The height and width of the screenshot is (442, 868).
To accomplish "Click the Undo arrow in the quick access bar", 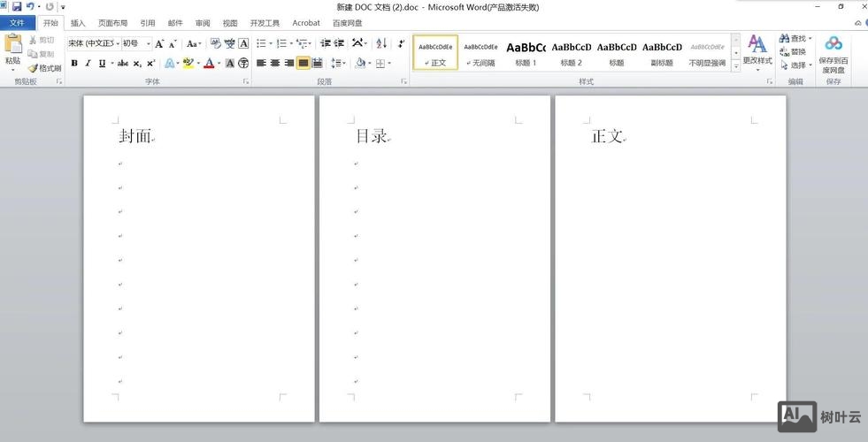I will pos(30,7).
